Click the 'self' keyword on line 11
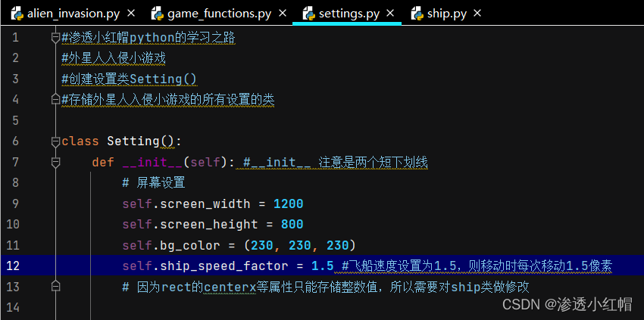The height and width of the screenshot is (320, 644). click(137, 245)
